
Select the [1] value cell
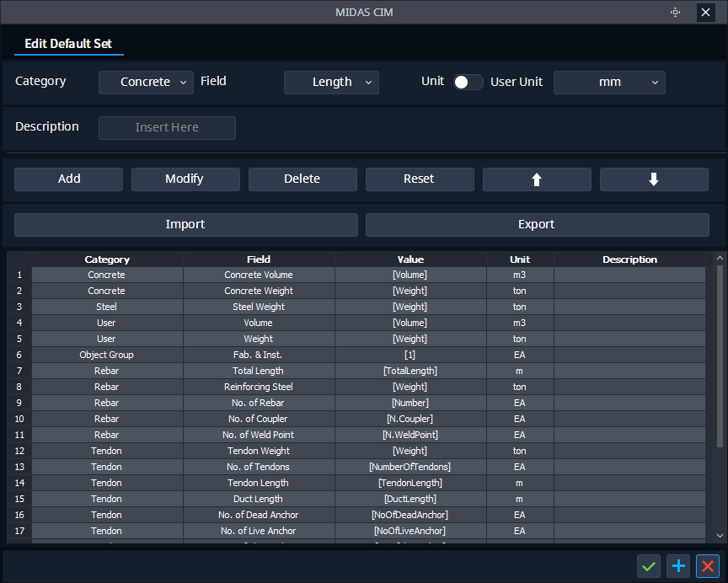click(410, 355)
